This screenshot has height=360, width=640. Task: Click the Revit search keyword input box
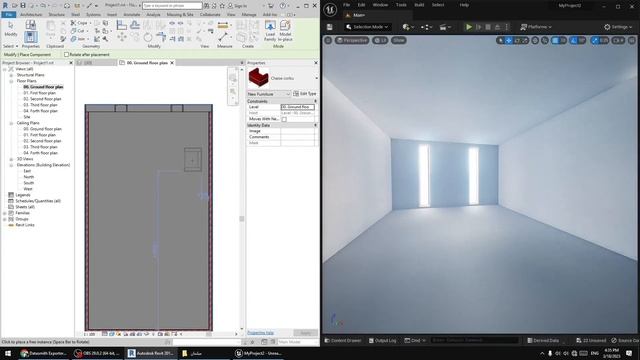tap(172, 6)
